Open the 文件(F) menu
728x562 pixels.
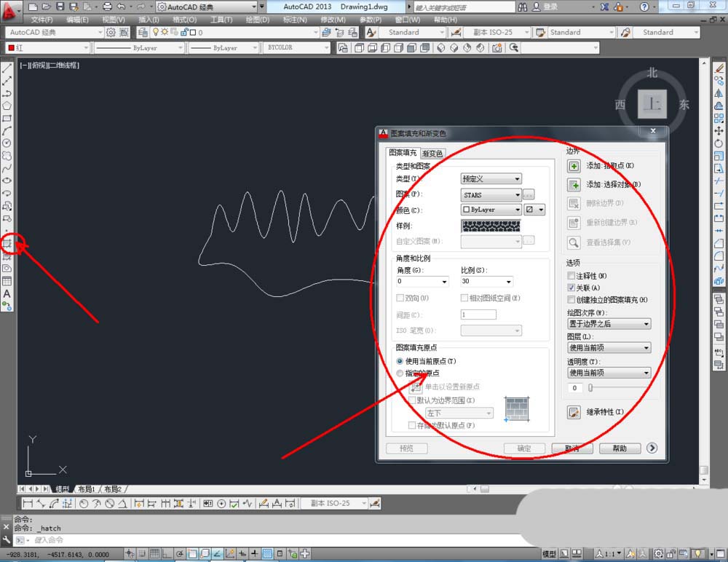pyautogui.click(x=41, y=20)
